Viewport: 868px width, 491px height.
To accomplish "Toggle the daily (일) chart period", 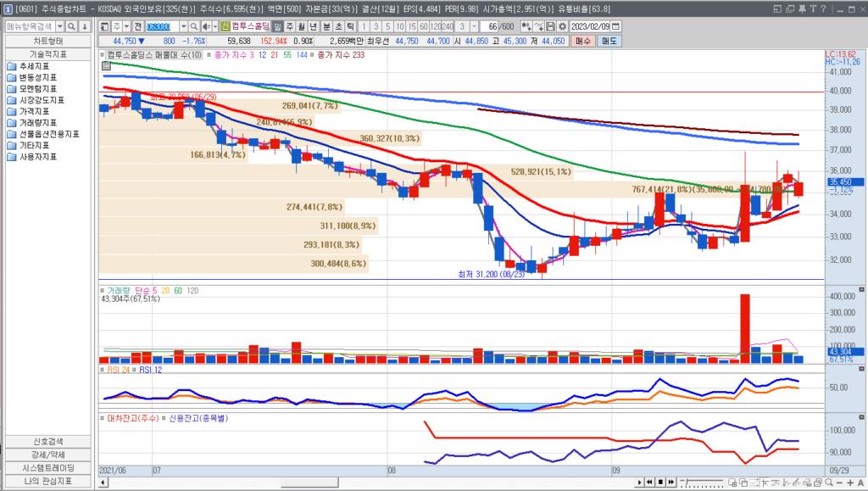I will [x=277, y=26].
